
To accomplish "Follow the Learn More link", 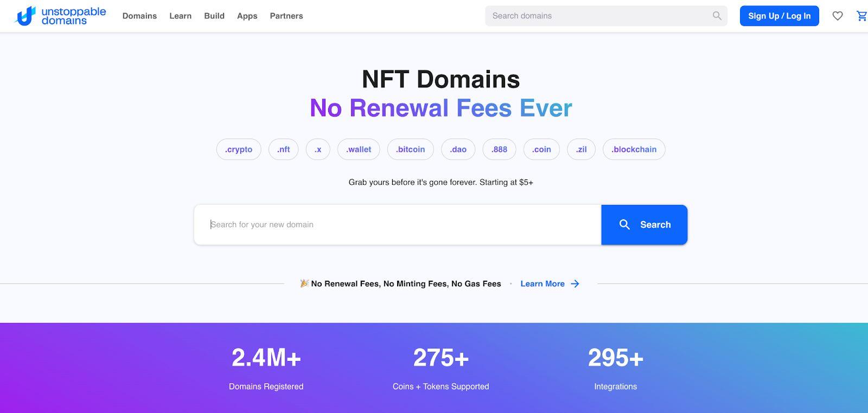I will (x=542, y=283).
